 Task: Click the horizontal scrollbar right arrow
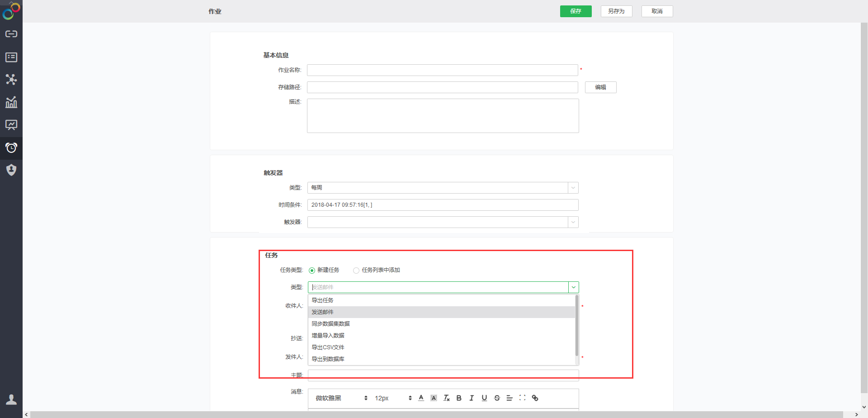pyautogui.click(x=856, y=414)
